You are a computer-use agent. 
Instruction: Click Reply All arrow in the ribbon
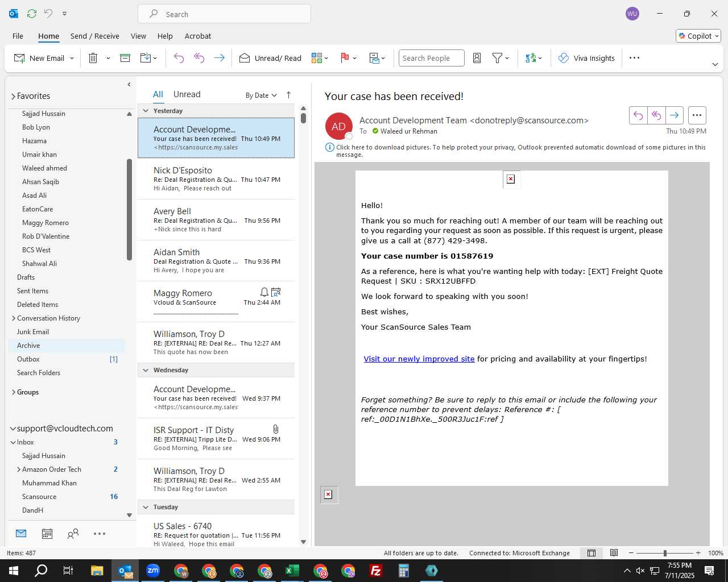[x=199, y=58]
